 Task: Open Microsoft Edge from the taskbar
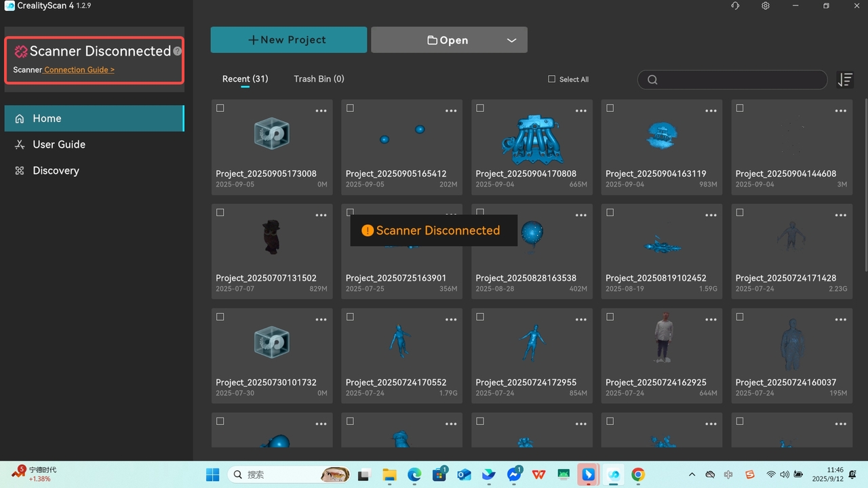[414, 474]
